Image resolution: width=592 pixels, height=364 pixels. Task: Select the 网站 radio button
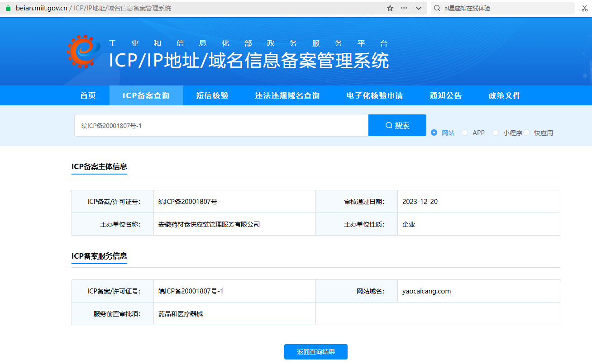pyautogui.click(x=434, y=132)
